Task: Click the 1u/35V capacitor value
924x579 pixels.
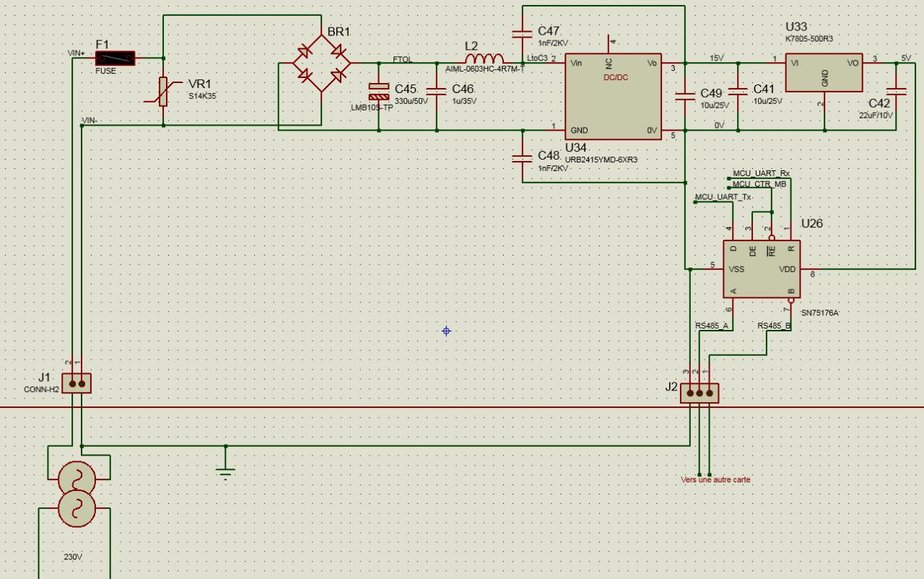Action: 463,101
